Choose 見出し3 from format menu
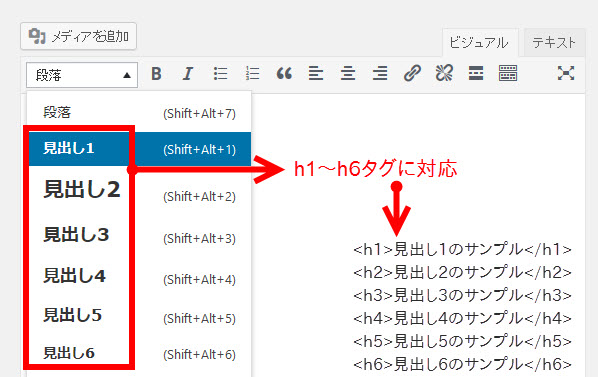This screenshot has height=377, width=598. coord(139,235)
